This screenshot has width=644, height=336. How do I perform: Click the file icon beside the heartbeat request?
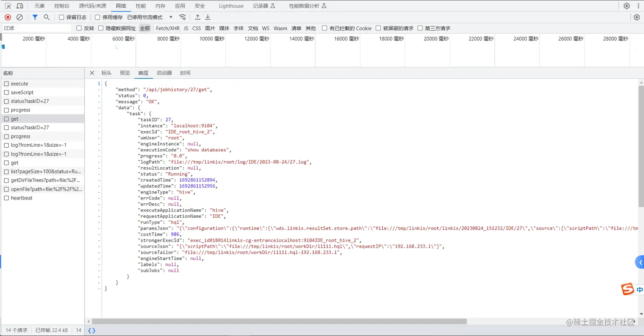tap(6, 198)
